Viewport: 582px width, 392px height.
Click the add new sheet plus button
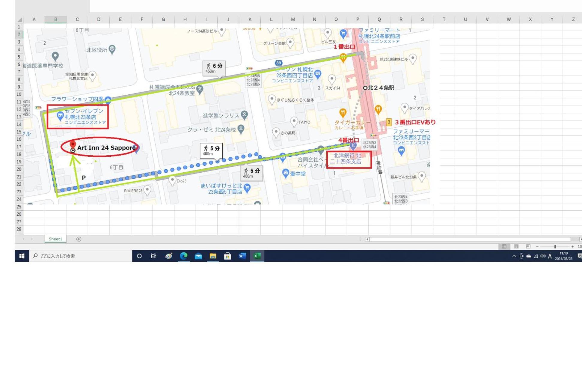(79, 239)
